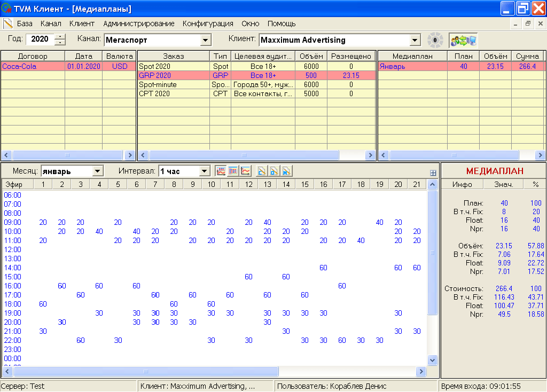
Task: Increase the year with the up spinner
Action: point(60,37)
